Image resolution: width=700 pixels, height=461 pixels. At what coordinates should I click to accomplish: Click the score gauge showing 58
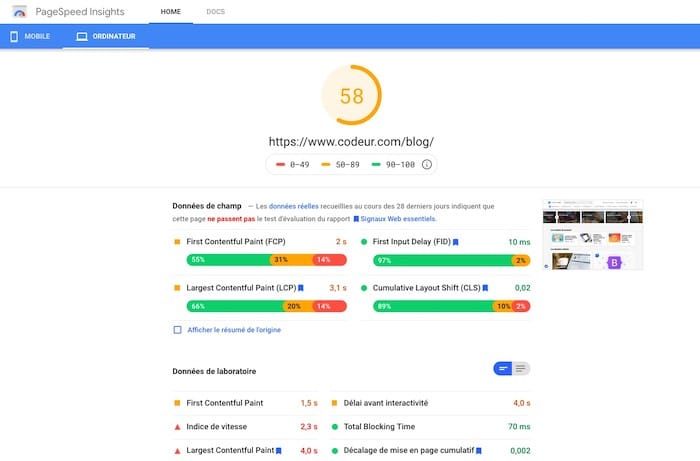[351, 95]
